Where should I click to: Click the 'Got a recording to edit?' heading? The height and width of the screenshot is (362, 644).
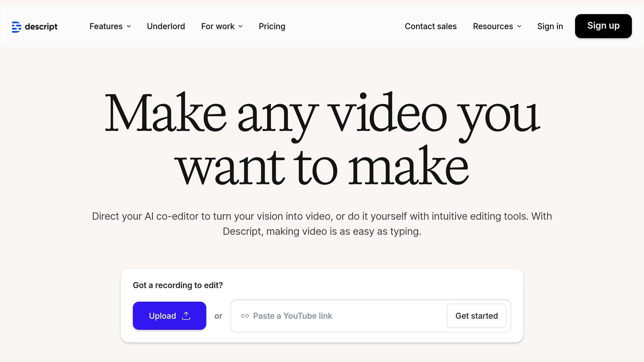[x=178, y=285]
